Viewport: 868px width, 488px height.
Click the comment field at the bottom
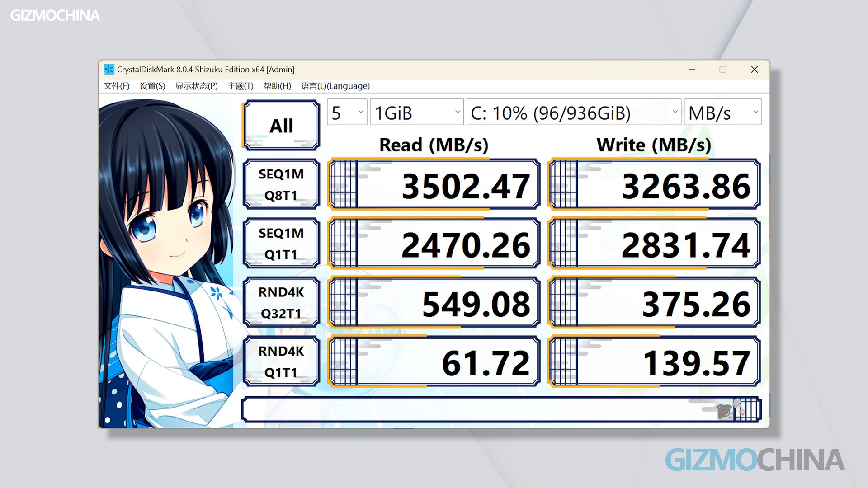pos(502,410)
